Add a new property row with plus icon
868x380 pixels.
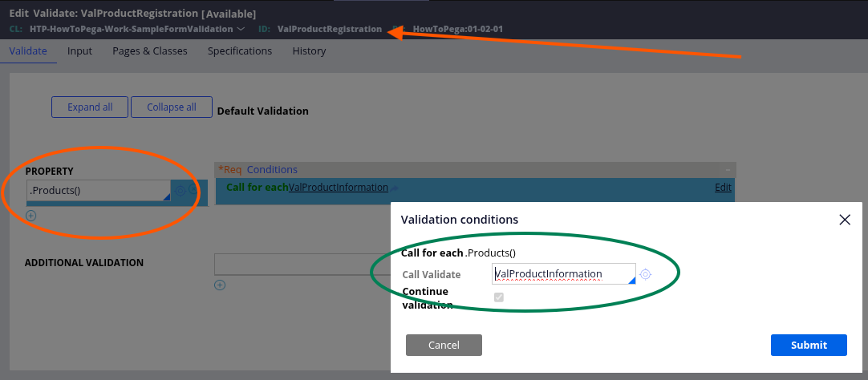tap(31, 215)
